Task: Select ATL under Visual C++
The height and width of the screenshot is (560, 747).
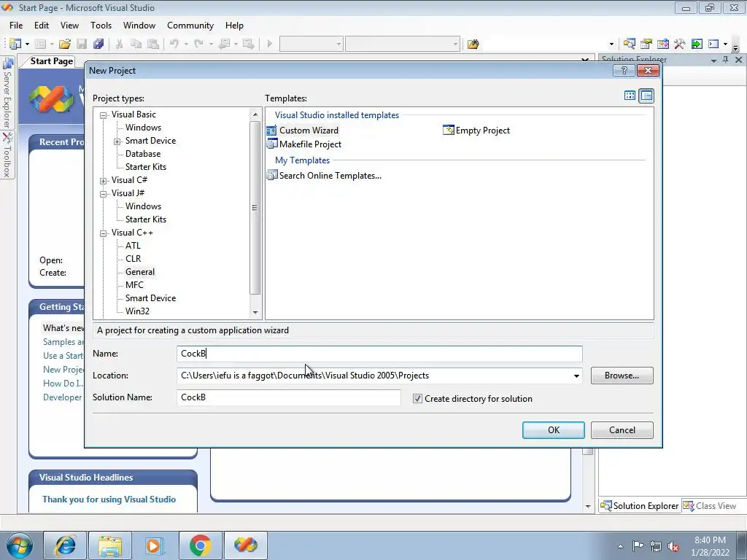Action: point(133,245)
